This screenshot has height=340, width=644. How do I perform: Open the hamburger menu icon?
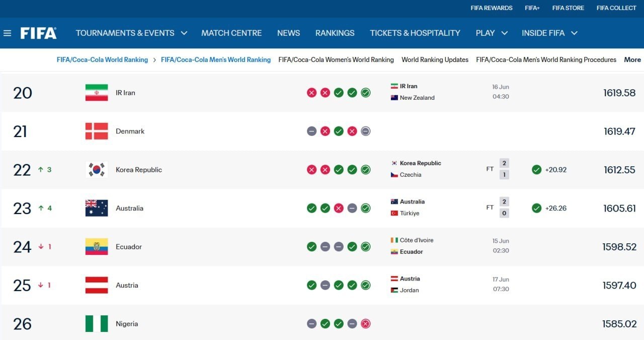click(7, 33)
